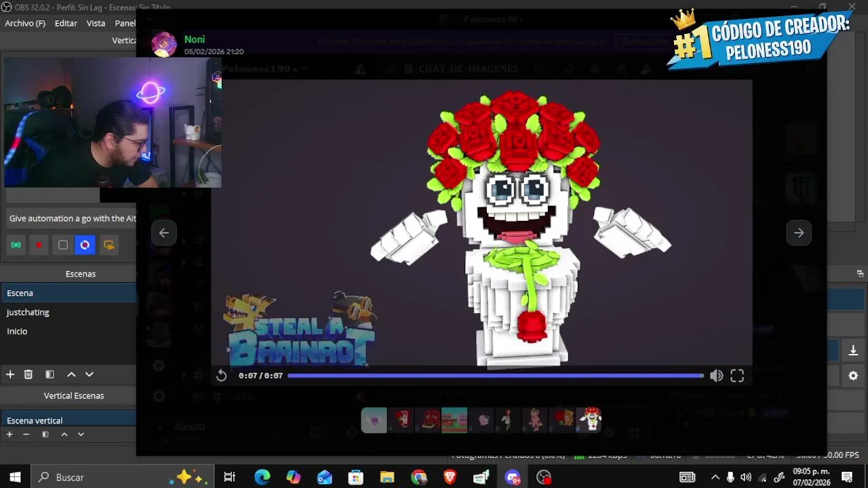Open File Explorer from the taskbar
The image size is (868, 488).
(387, 477)
